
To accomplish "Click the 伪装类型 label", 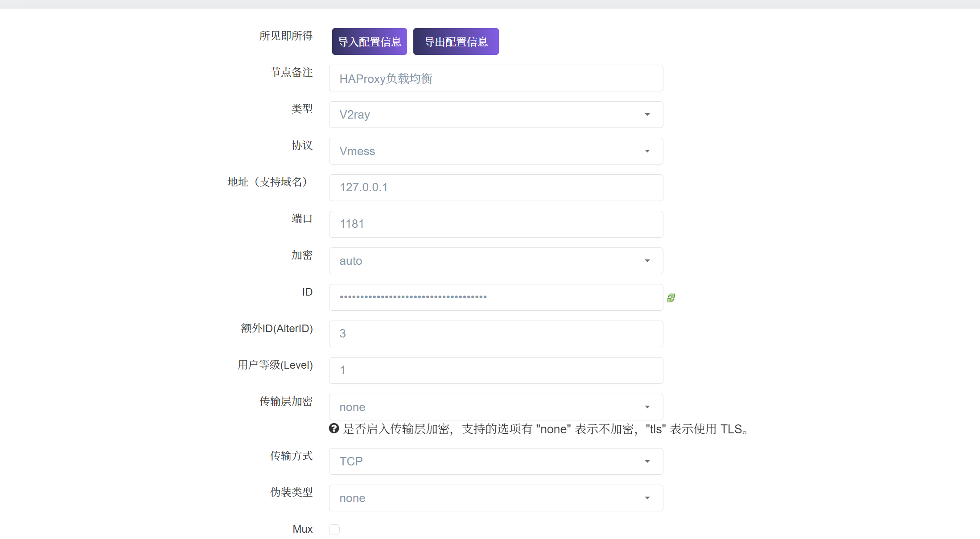I will pos(292,492).
